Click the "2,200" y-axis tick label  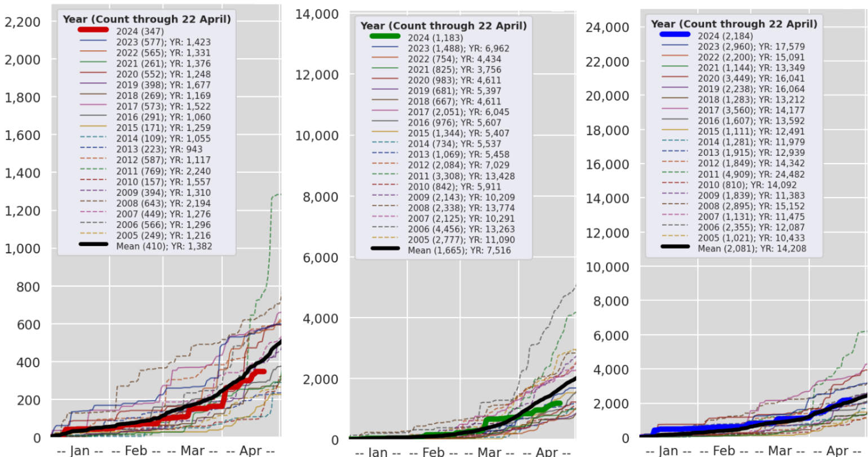[23, 22]
